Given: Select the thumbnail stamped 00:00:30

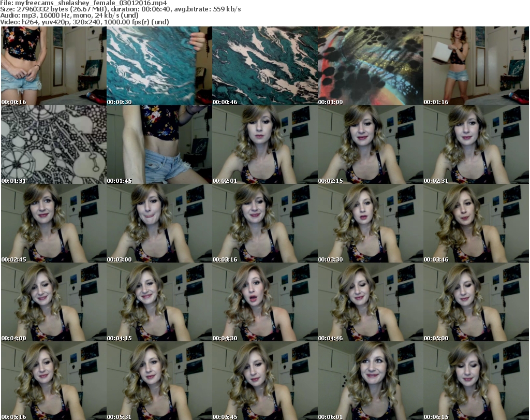Looking at the screenshot, I should [159, 66].
